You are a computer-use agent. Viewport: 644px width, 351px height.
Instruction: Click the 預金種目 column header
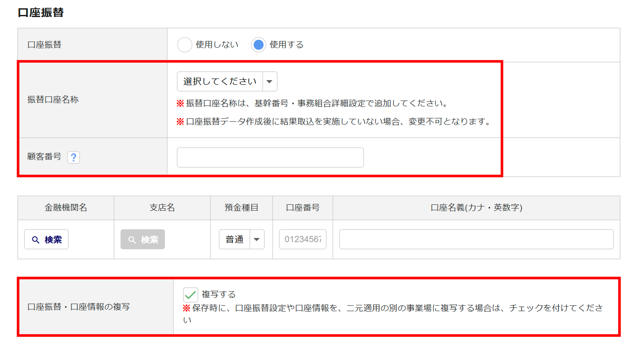tap(241, 208)
